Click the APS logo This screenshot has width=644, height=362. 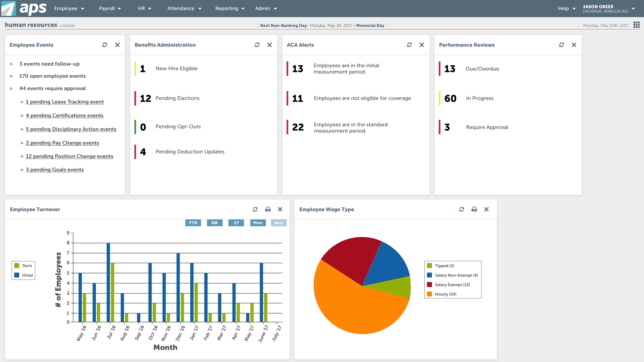tap(24, 8)
